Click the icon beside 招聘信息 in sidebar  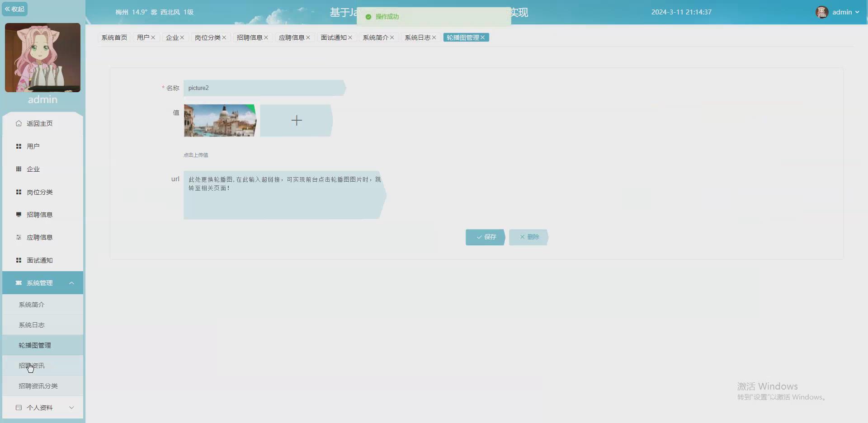[x=19, y=215]
